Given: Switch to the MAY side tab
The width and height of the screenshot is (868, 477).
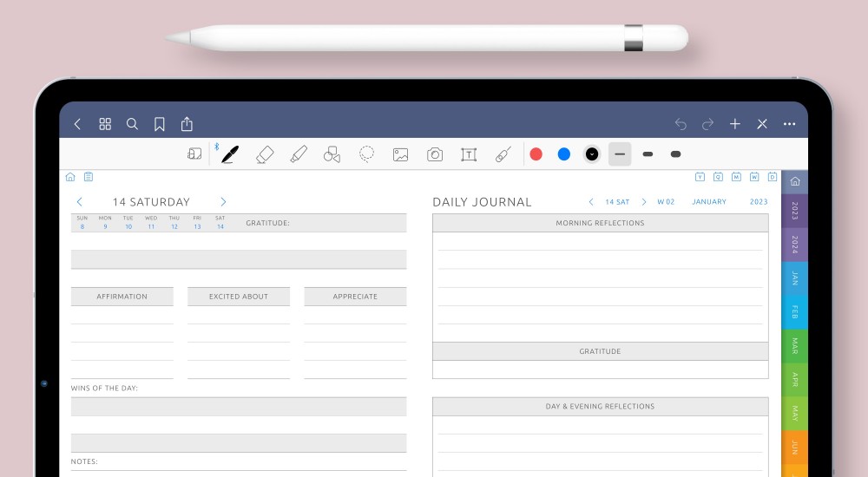Looking at the screenshot, I should pos(795,414).
